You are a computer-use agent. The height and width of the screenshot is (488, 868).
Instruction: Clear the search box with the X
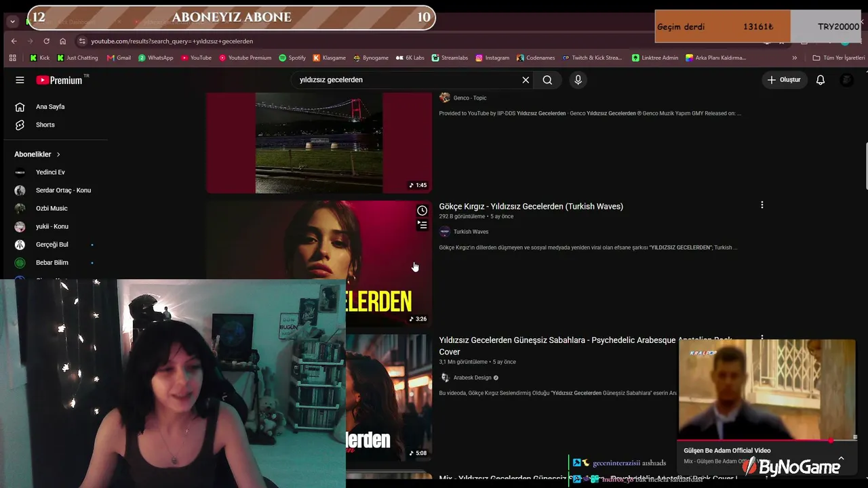[x=526, y=80]
